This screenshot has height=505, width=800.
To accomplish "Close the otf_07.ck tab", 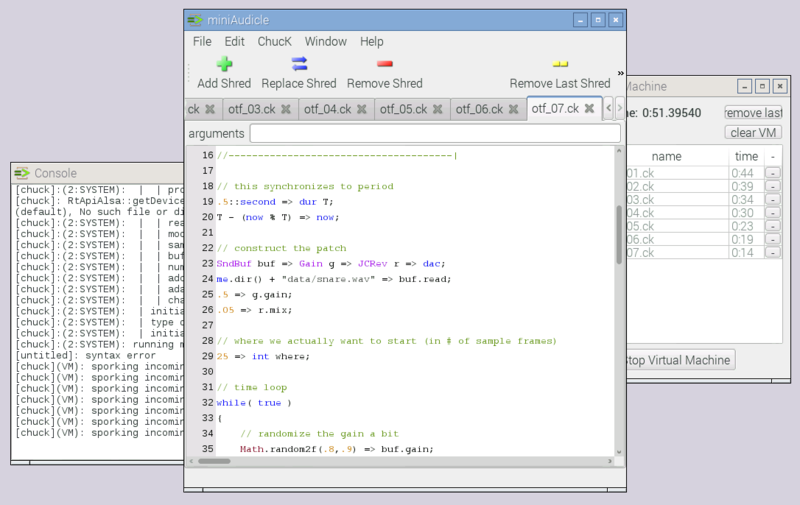I will pos(589,108).
